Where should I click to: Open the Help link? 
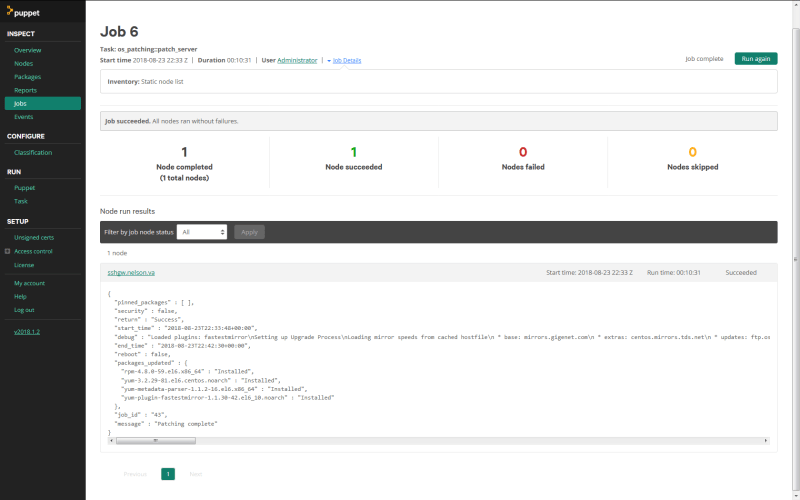(20, 296)
